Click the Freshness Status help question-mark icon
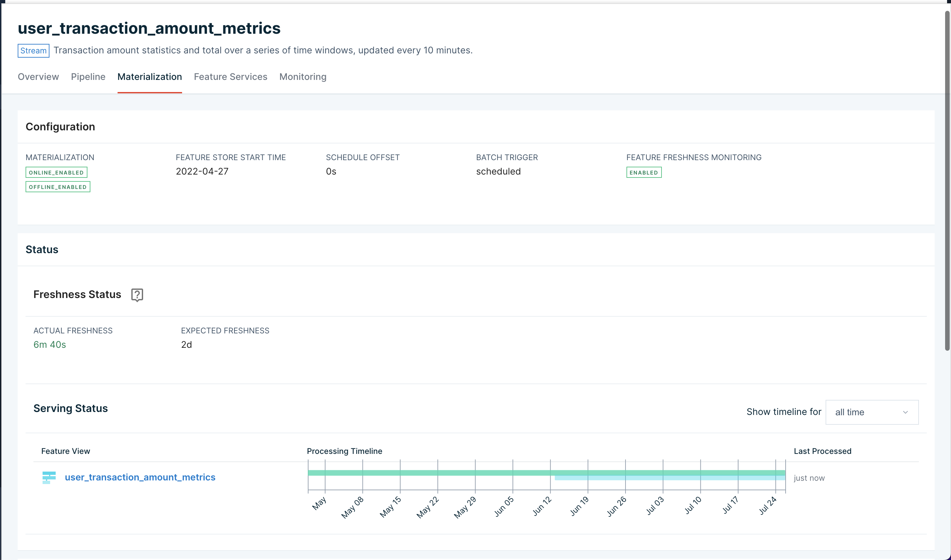The image size is (951, 560). pos(137,295)
